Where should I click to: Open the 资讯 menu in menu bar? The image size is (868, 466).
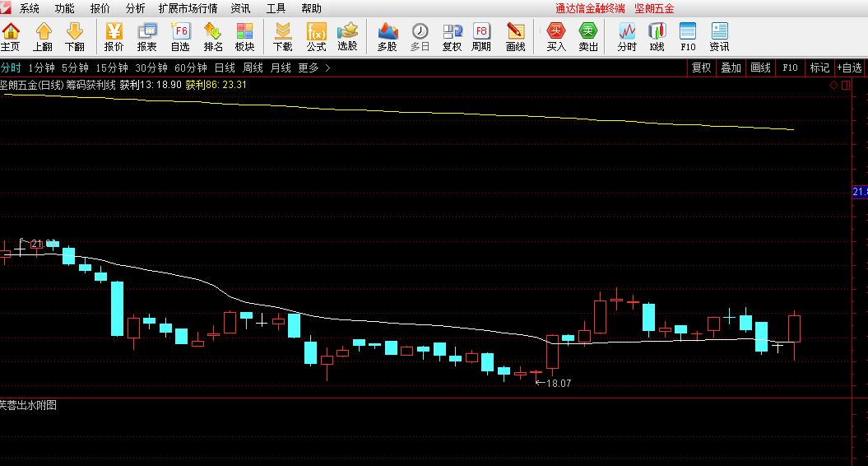(240, 8)
